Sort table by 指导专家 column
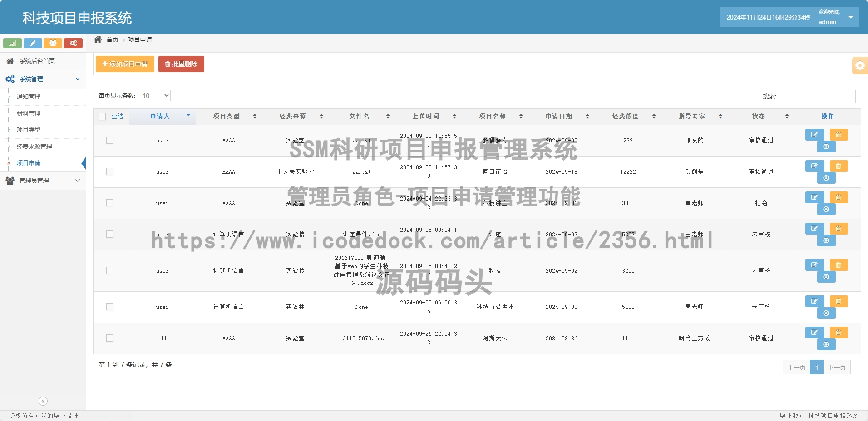Image resolution: width=868 pixels, height=421 pixels. tap(695, 117)
